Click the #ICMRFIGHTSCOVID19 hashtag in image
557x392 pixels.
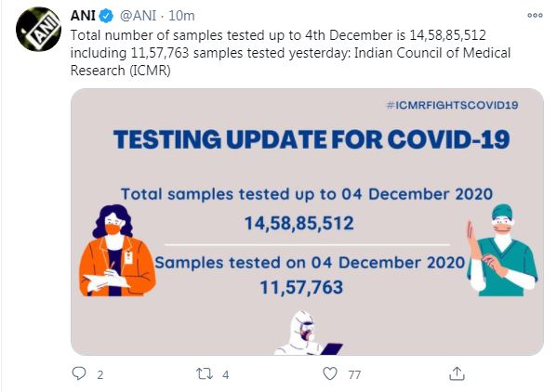point(452,105)
